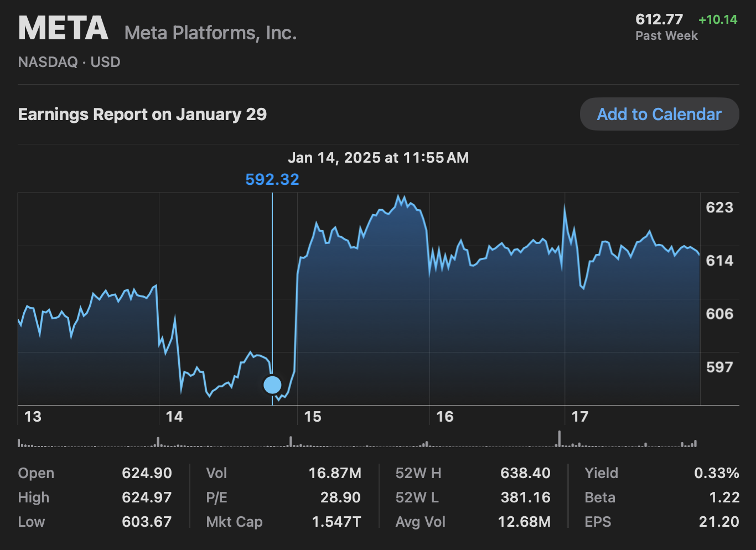Click the 52W H stat label
Viewport: 756px width, 550px height.
click(418, 473)
